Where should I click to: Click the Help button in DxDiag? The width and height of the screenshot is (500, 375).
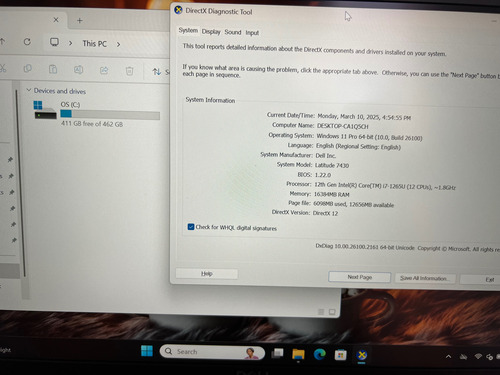pos(207,274)
